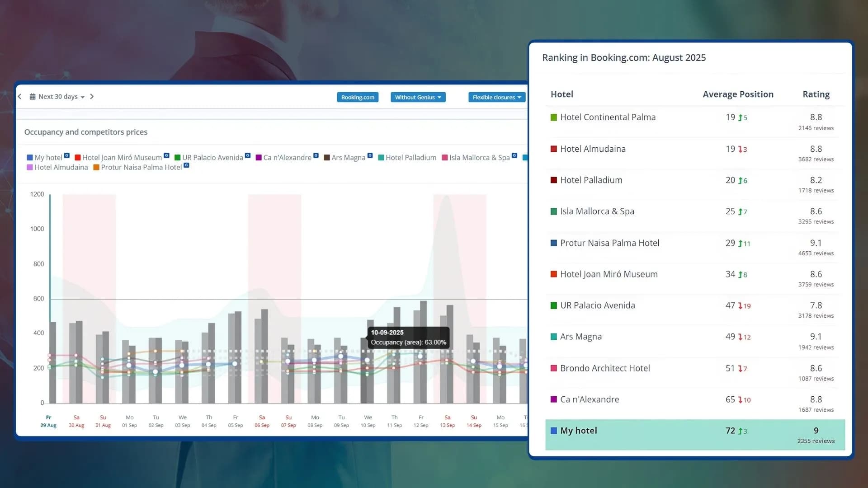The width and height of the screenshot is (868, 488).
Task: Sort ranking by Average Position column header
Action: pos(738,94)
